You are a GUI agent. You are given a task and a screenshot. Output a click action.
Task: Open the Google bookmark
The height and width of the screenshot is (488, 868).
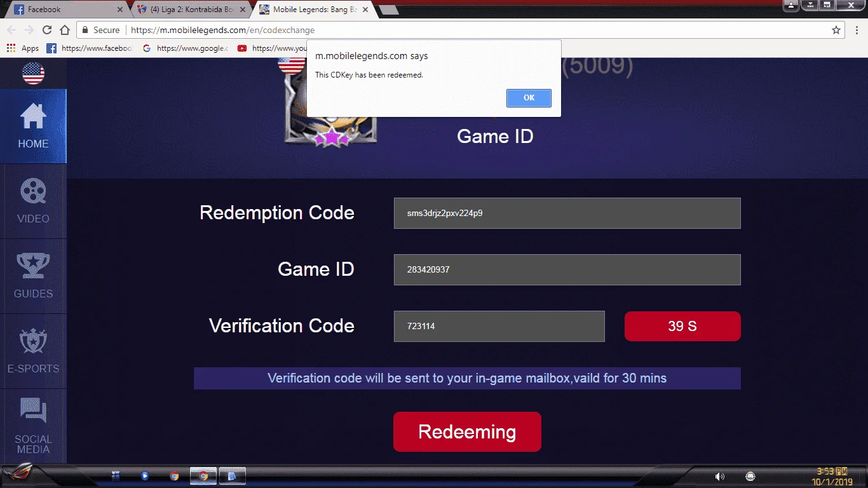185,48
